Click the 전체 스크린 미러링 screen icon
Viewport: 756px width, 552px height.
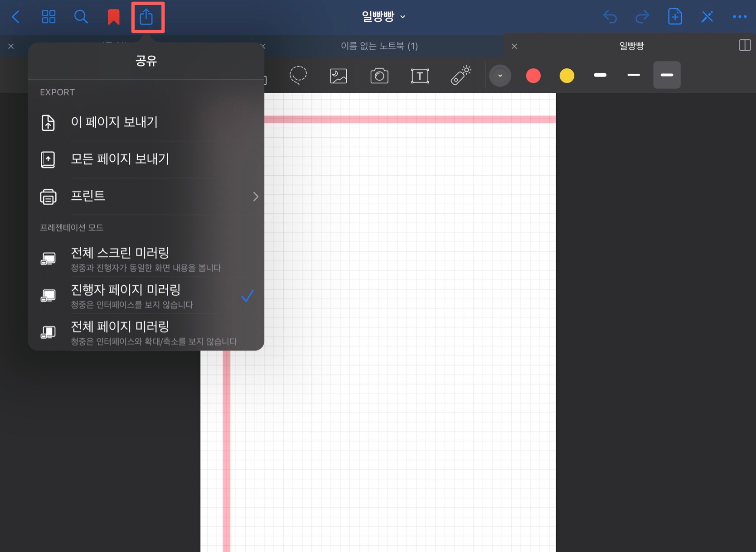pos(48,259)
